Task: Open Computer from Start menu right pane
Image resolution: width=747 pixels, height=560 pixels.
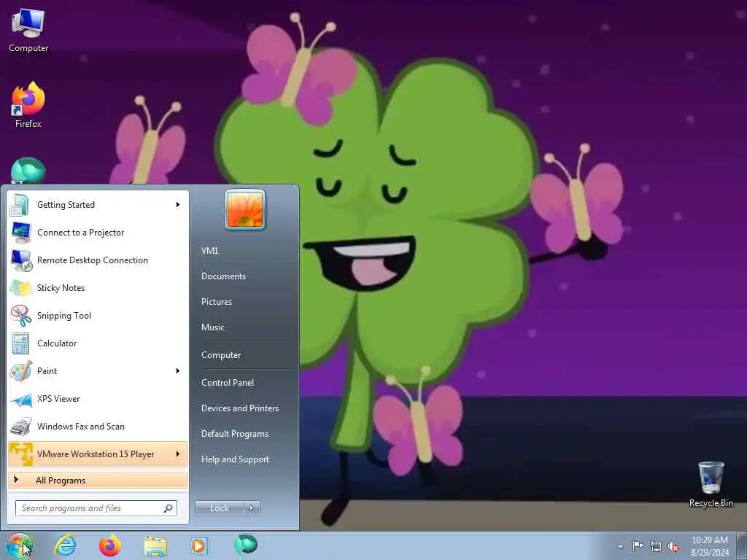Action: click(221, 355)
